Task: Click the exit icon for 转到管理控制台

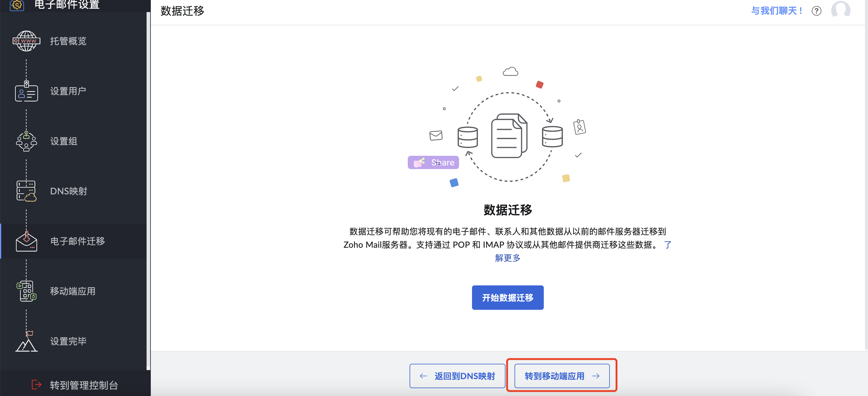Action: tap(36, 385)
